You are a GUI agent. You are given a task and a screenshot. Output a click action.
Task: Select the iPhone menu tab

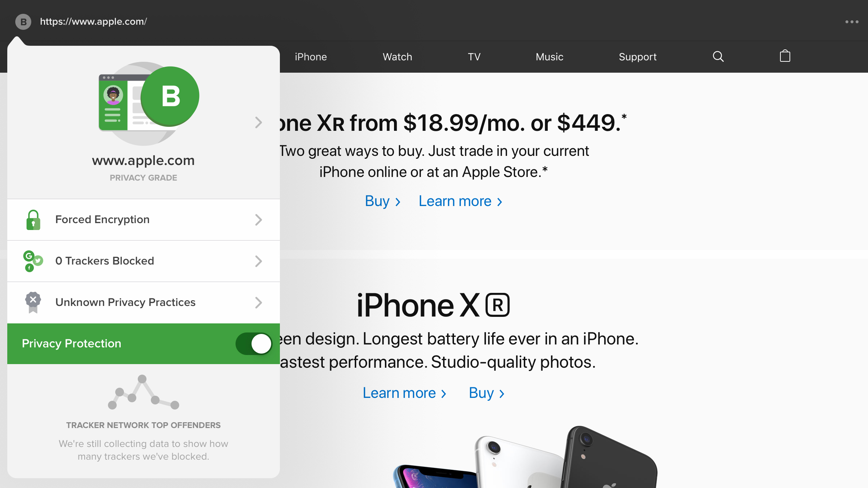[x=310, y=57]
